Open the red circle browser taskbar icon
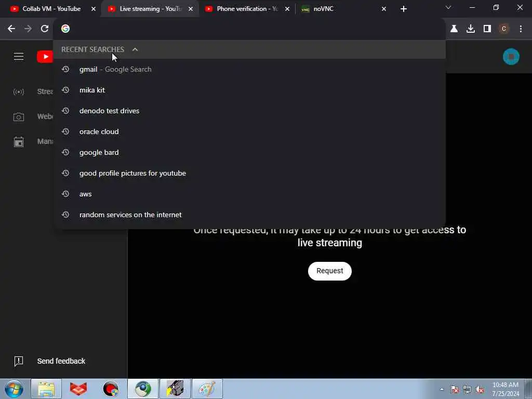Image resolution: width=532 pixels, height=399 pixels. [x=111, y=389]
